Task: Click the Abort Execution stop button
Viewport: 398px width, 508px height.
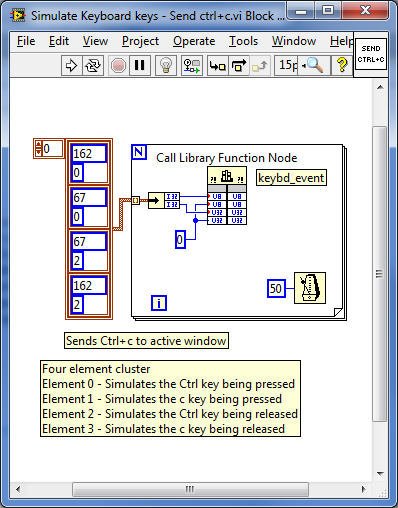Action: point(118,65)
